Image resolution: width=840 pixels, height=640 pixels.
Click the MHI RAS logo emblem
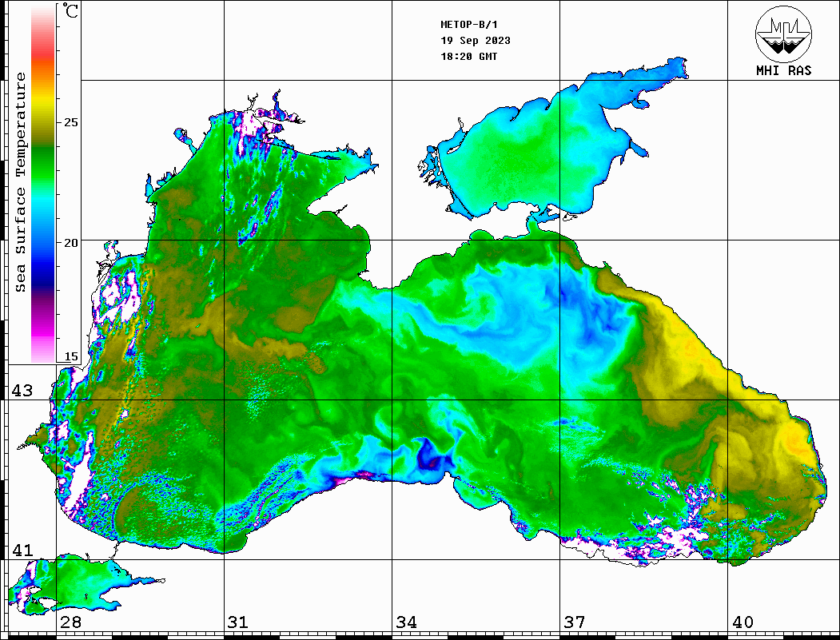(x=783, y=34)
